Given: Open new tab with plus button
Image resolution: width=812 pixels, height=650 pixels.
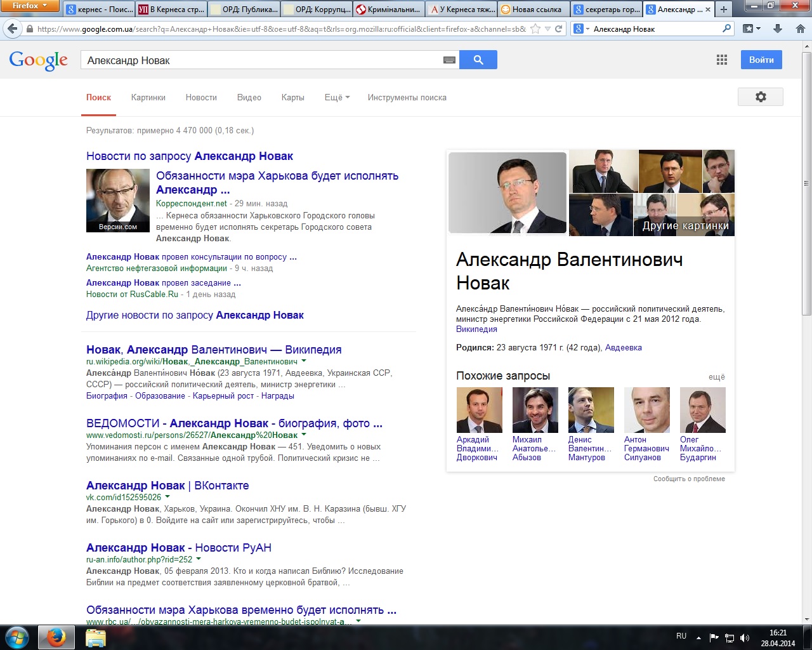Looking at the screenshot, I should 723,9.
